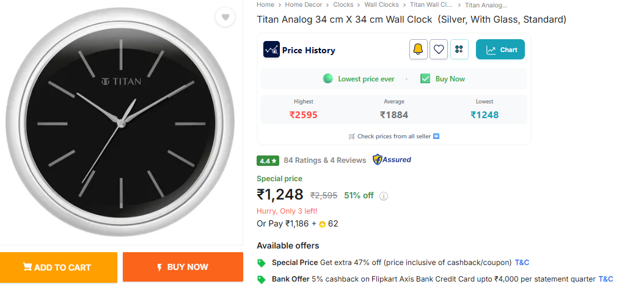This screenshot has height=284, width=644.
Task: Click the compare products icon beside Chart
Action: point(459,50)
